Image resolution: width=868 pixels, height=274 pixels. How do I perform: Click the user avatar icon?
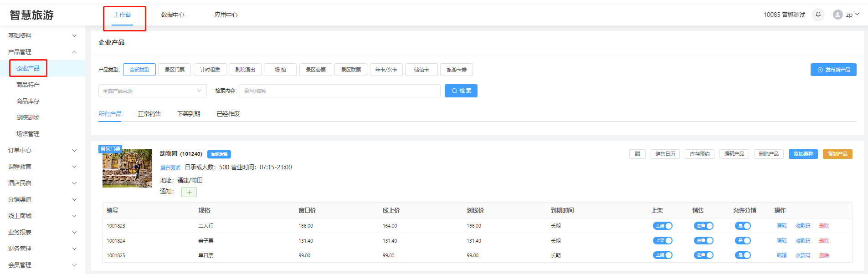(x=837, y=15)
